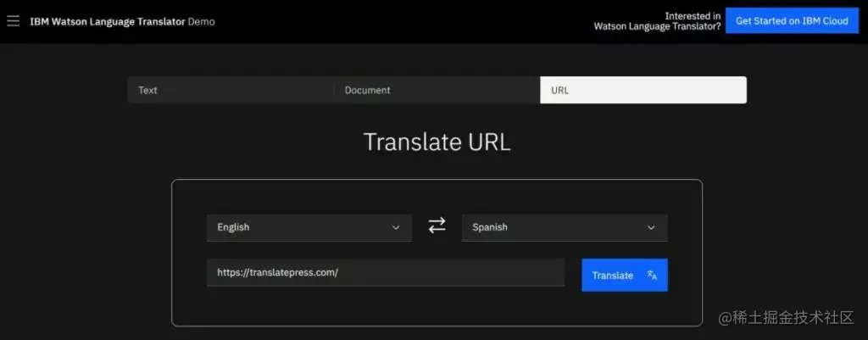Click IBM Watson Language Translator Demo title

coord(122,21)
